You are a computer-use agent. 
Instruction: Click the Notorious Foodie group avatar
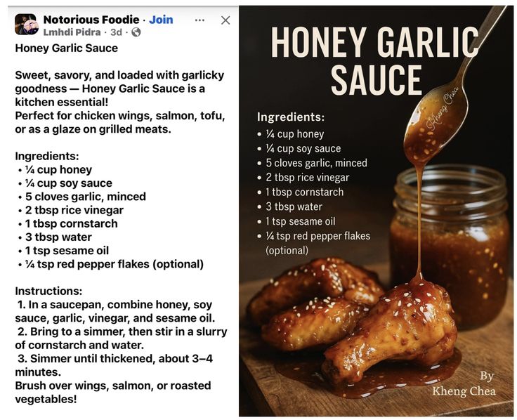[x=26, y=25]
